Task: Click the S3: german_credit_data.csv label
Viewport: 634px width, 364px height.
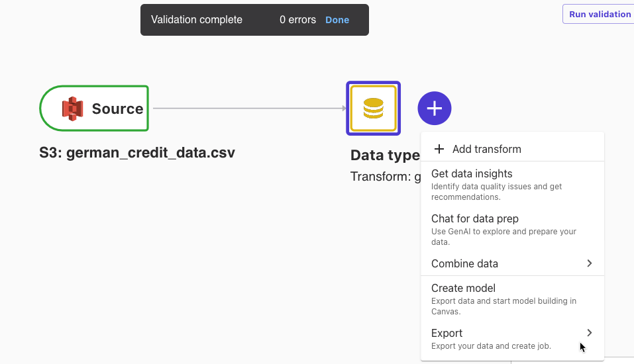Action: click(137, 153)
